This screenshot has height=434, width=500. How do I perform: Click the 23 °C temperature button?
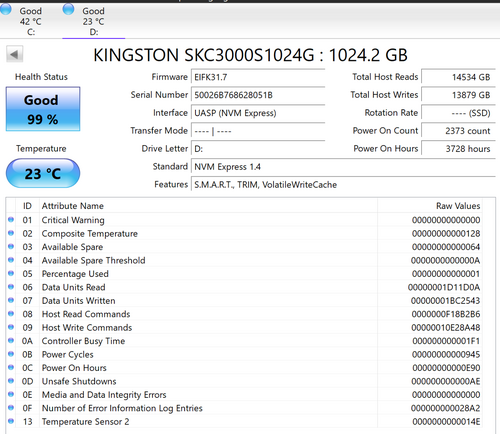point(43,173)
